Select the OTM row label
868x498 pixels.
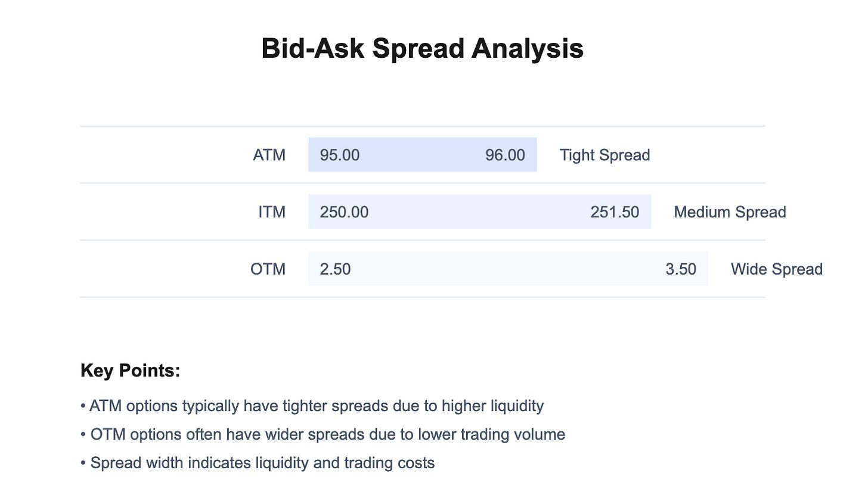pyautogui.click(x=268, y=269)
